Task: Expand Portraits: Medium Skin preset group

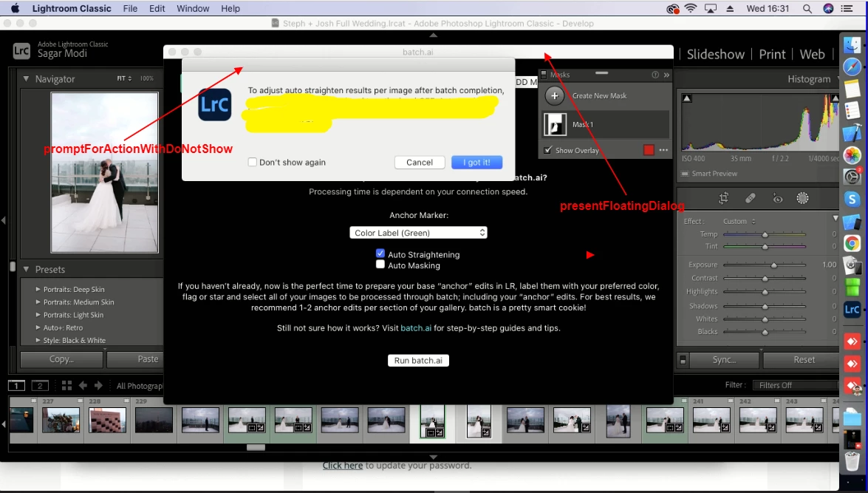Action: (x=38, y=302)
